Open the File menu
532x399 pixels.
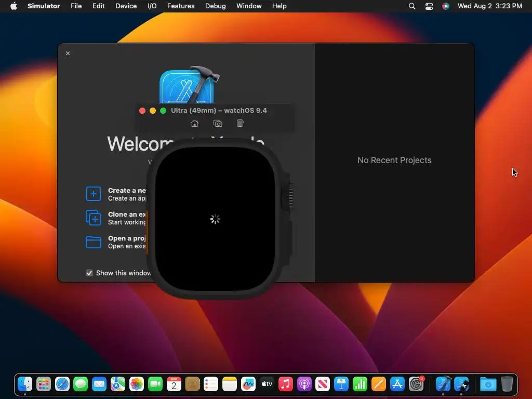tap(76, 6)
